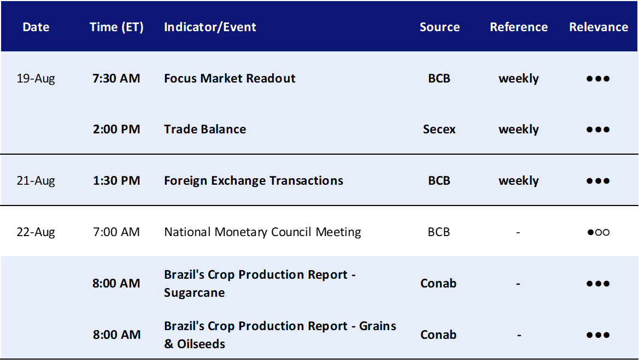This screenshot has height=364, width=639.
Task: Click the Sugarcane report relevance dots
Action: (x=598, y=284)
